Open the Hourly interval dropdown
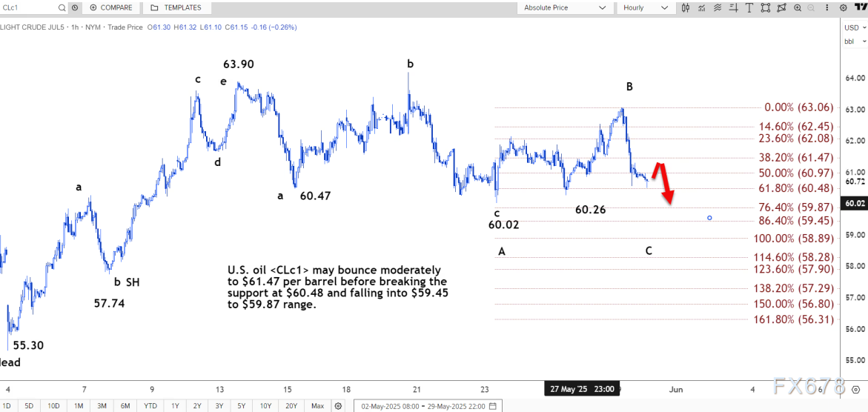Screen dimensions: 868x412 (x=645, y=7)
